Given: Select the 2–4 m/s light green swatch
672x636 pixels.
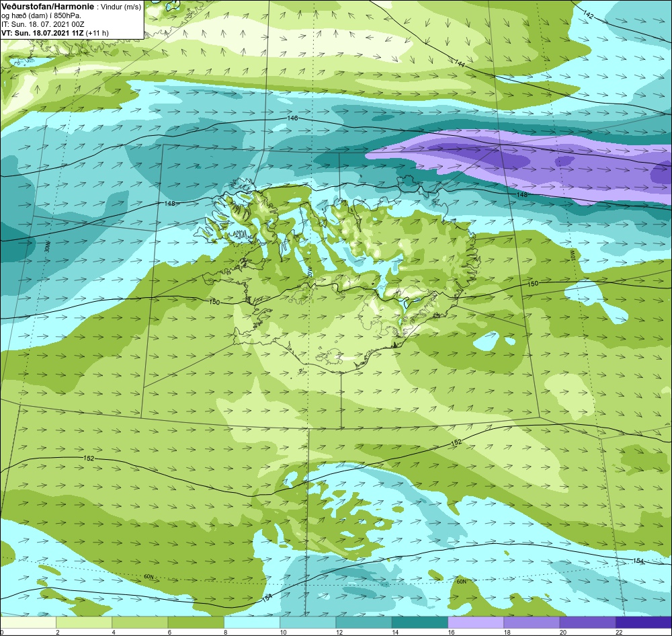Looking at the screenshot, I should [84, 622].
